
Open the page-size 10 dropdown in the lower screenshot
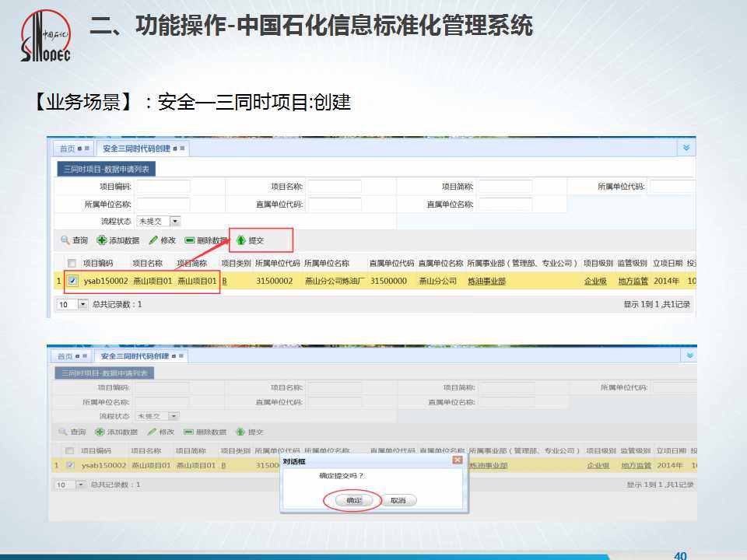pyautogui.click(x=80, y=485)
